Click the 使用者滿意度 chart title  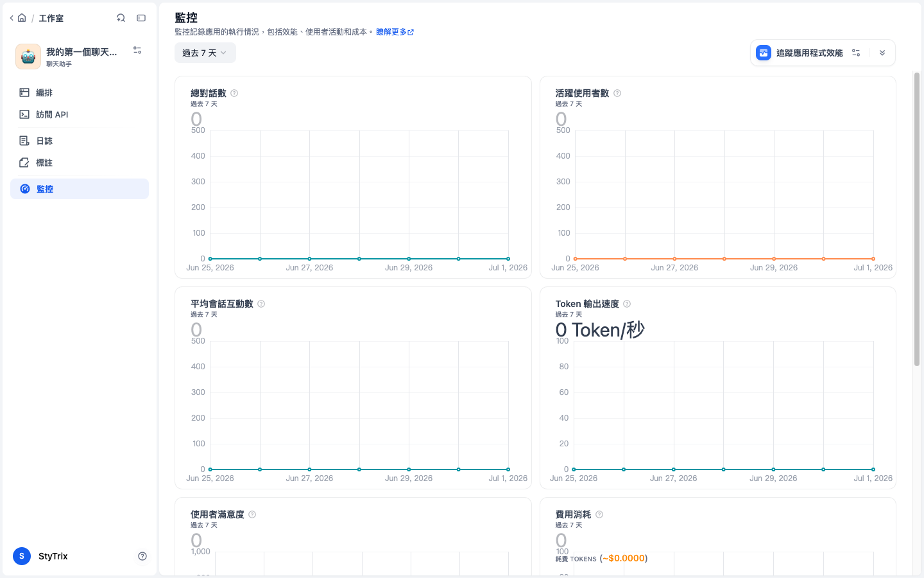218,514
